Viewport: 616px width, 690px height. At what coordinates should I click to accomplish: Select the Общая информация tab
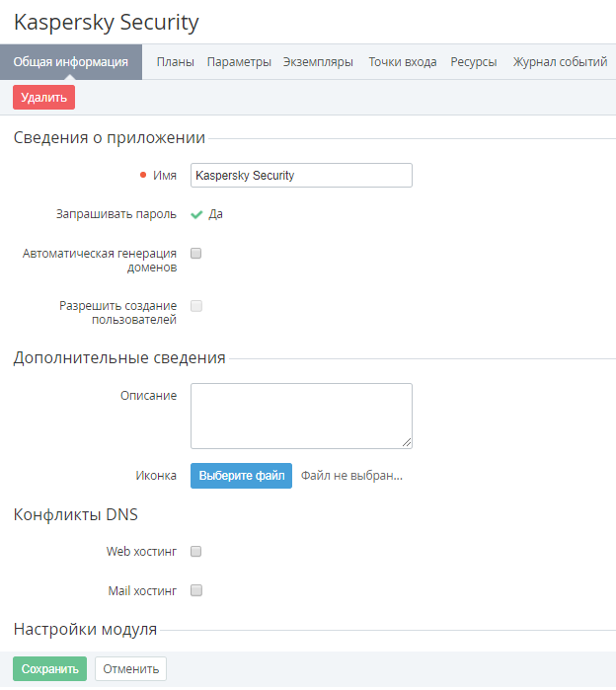click(x=71, y=62)
